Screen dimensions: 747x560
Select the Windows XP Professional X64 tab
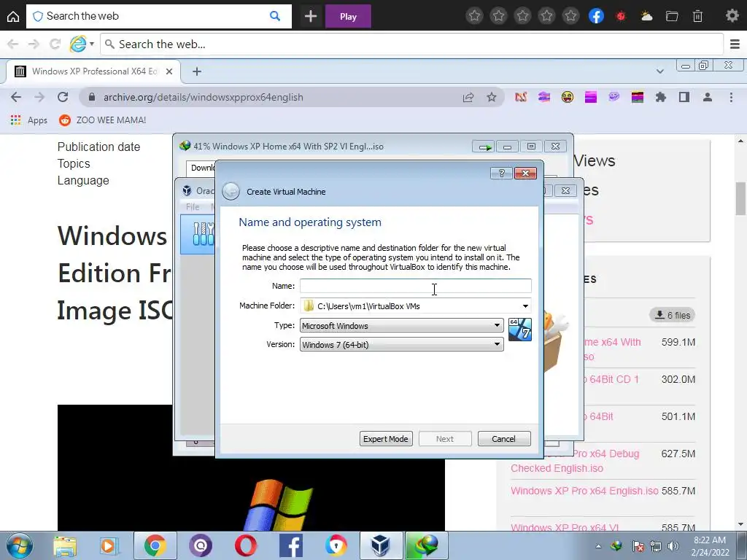pyautogui.click(x=93, y=71)
